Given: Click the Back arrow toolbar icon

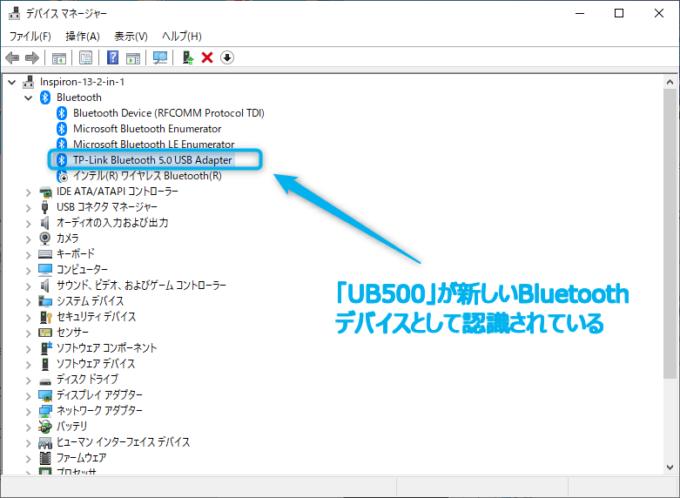Looking at the screenshot, I should [x=12, y=58].
